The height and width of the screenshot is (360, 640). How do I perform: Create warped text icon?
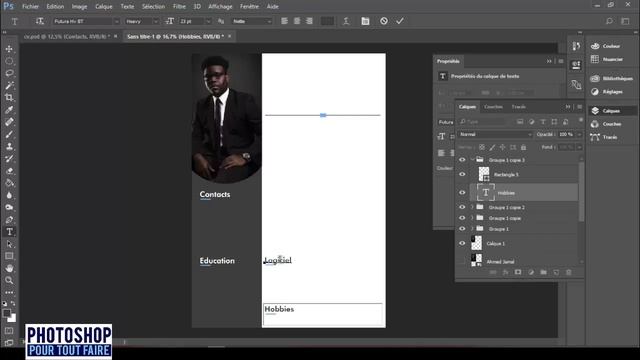[346, 21]
